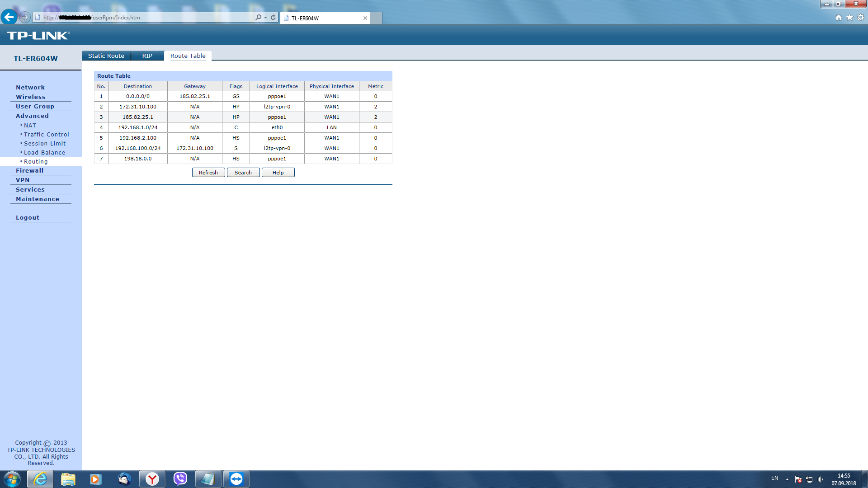Open Traffic Control settings
Image resolution: width=868 pixels, height=488 pixels.
pos(47,134)
